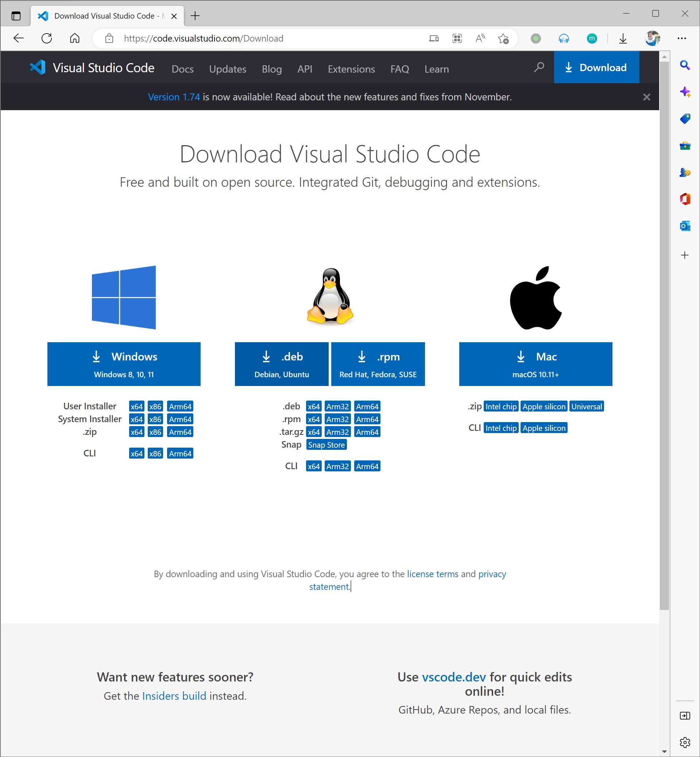
Task: Open the vscode.dev link
Action: point(454,677)
